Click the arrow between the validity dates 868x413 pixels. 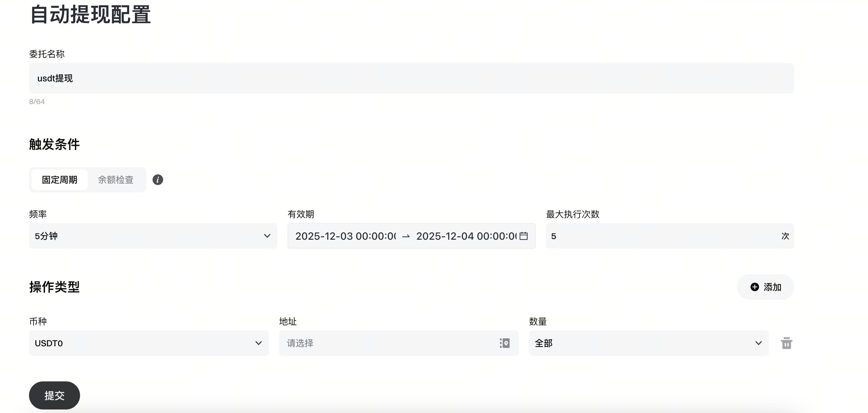406,236
